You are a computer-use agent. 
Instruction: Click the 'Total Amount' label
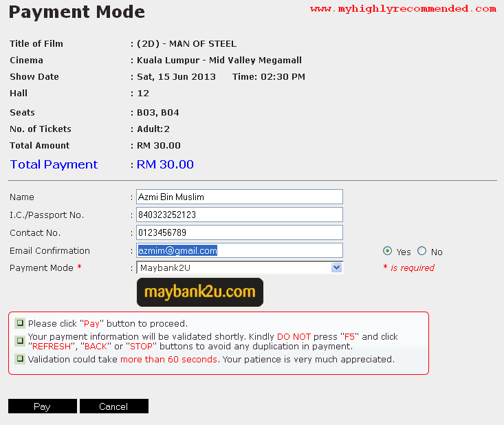(39, 145)
